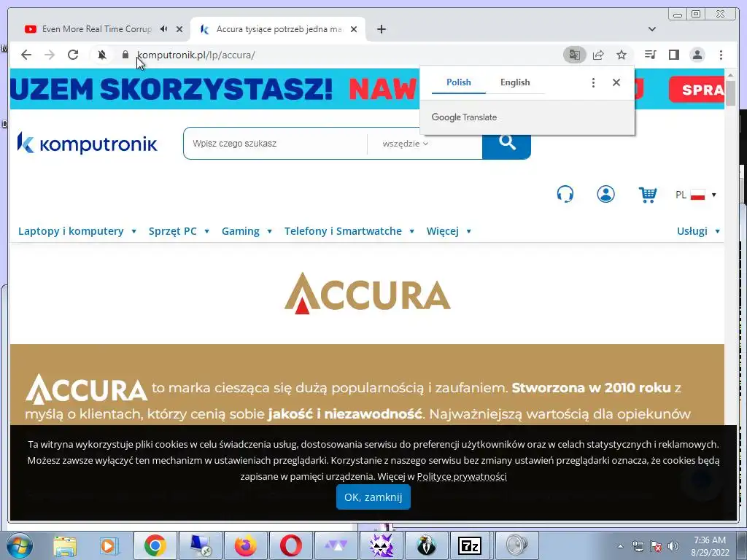Open translate popup more options menu

pos(593,82)
